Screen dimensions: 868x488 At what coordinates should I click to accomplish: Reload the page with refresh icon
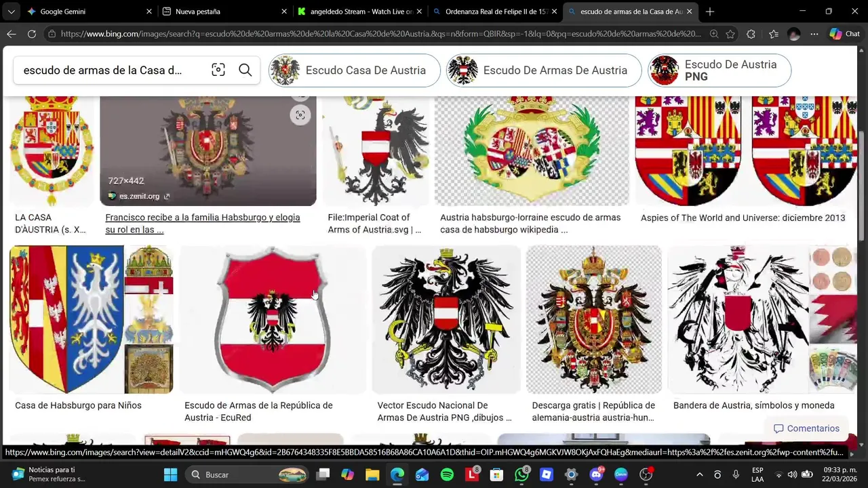click(x=32, y=34)
